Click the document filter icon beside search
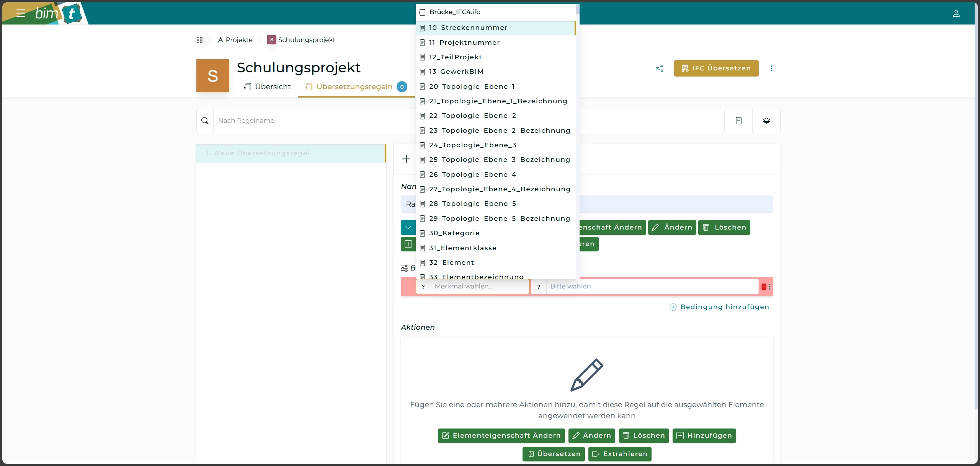The height and width of the screenshot is (466, 980). pyautogui.click(x=738, y=121)
